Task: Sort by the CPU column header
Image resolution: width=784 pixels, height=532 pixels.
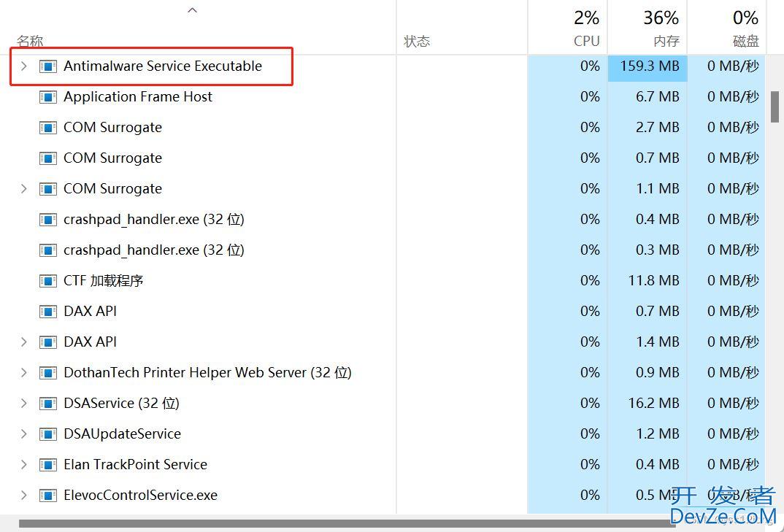Action: click(586, 41)
